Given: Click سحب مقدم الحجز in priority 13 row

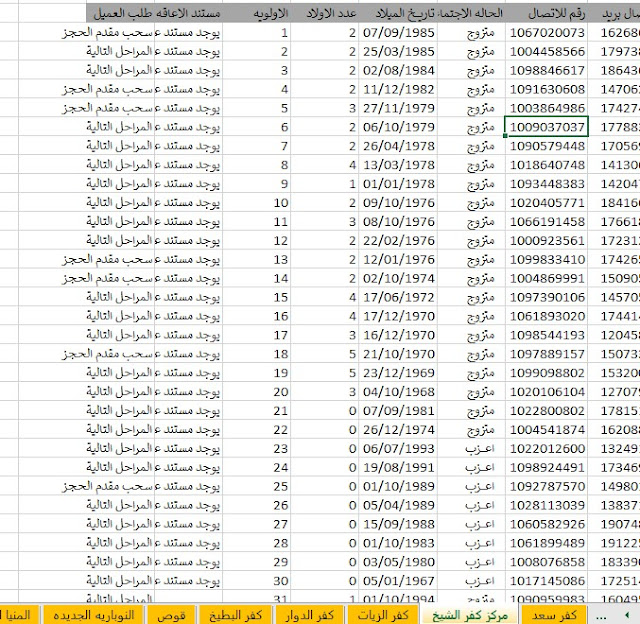Looking at the screenshot, I should (107, 259).
